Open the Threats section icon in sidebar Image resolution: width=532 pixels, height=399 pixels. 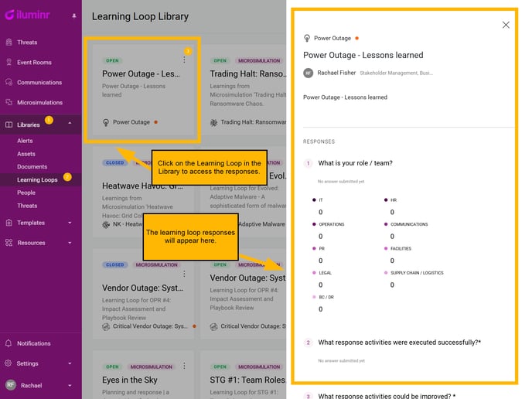tap(9, 43)
